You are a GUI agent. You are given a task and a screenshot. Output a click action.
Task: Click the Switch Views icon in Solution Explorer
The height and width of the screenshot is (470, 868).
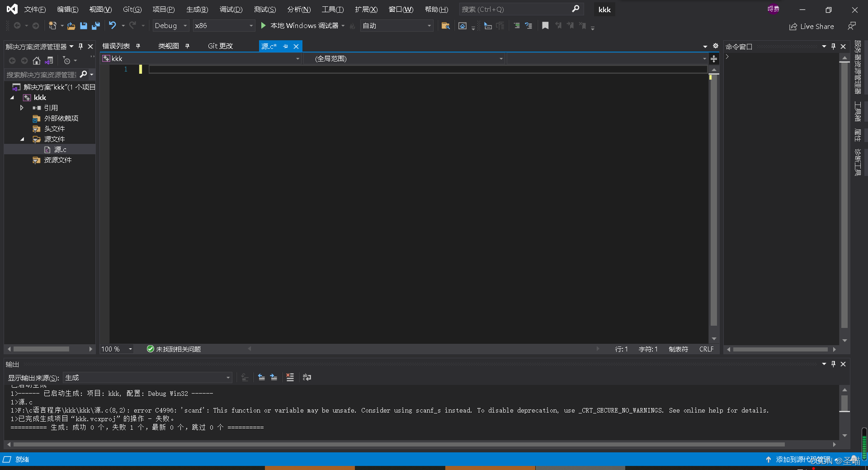tap(49, 61)
